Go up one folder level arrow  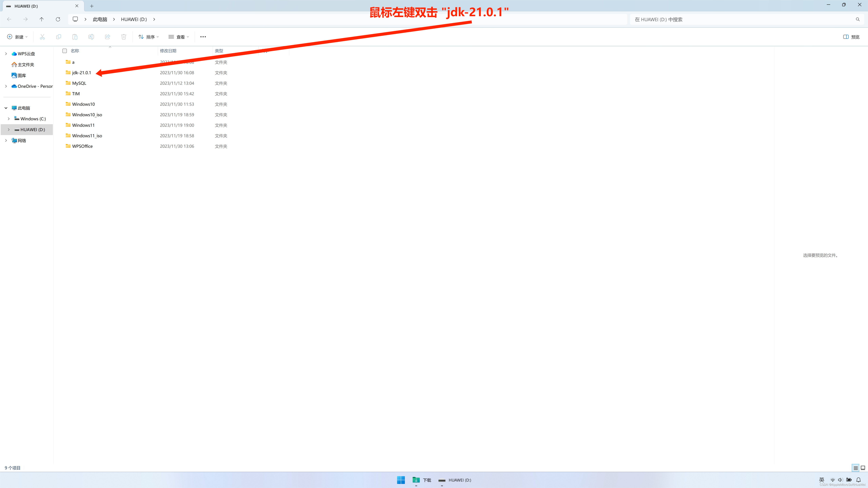pos(41,19)
